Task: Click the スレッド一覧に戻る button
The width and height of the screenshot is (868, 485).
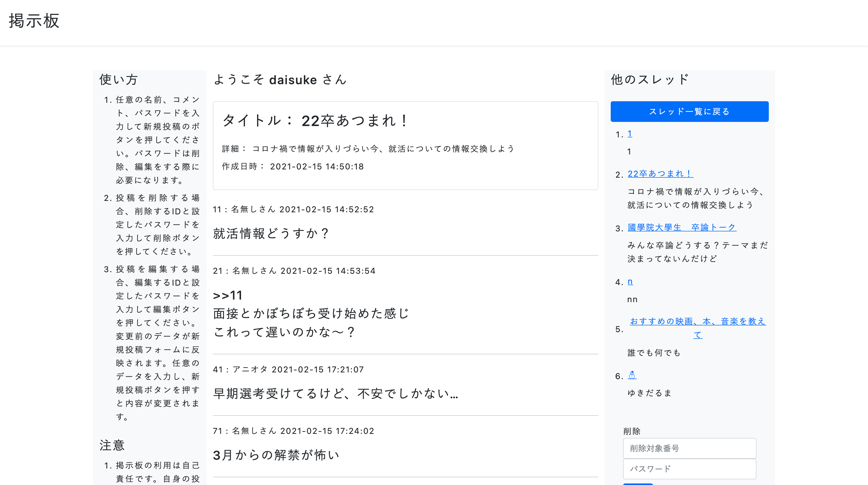Action: pos(689,112)
